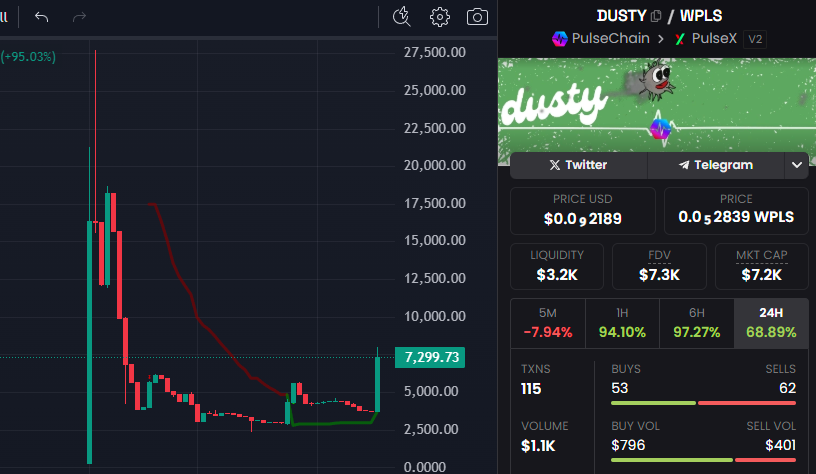Image resolution: width=816 pixels, height=474 pixels.
Task: Click the WPLS price box
Action: click(x=736, y=211)
